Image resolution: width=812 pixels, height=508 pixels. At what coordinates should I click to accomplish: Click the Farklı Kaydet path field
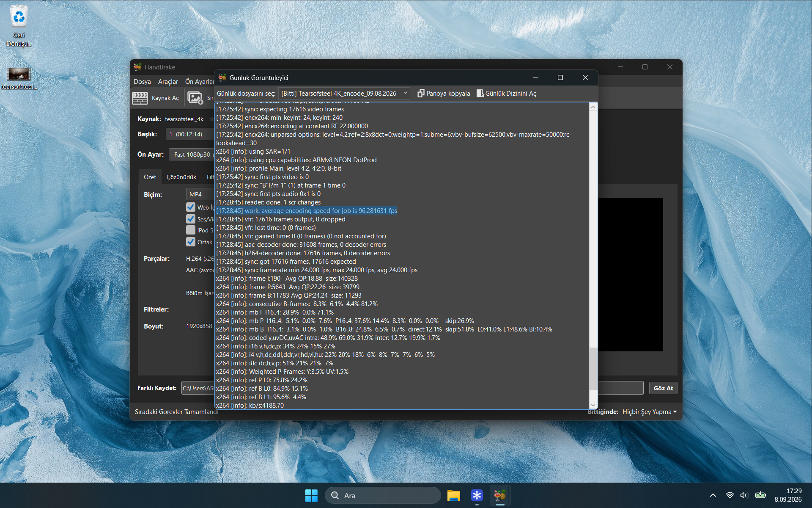coord(198,388)
